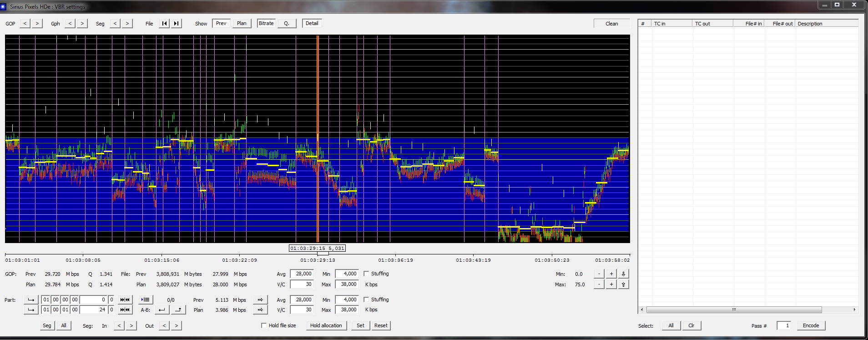Click the Set button
The height and width of the screenshot is (340, 868).
[361, 326]
